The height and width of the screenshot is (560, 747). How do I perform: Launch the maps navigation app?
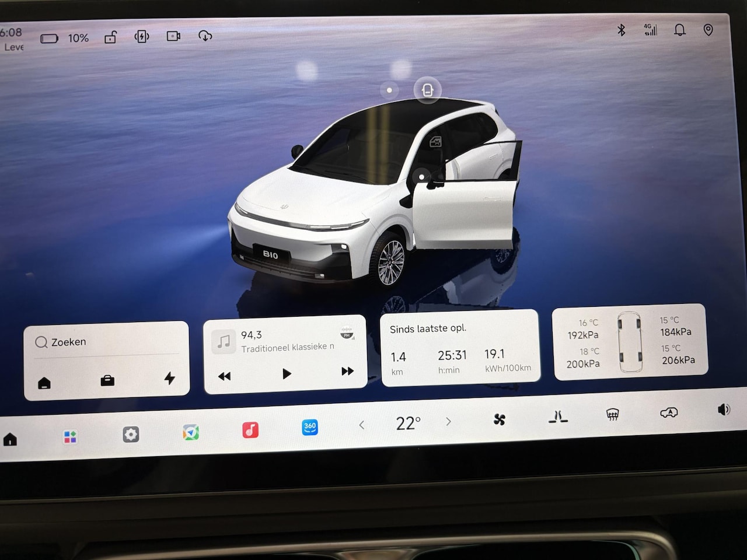click(191, 432)
